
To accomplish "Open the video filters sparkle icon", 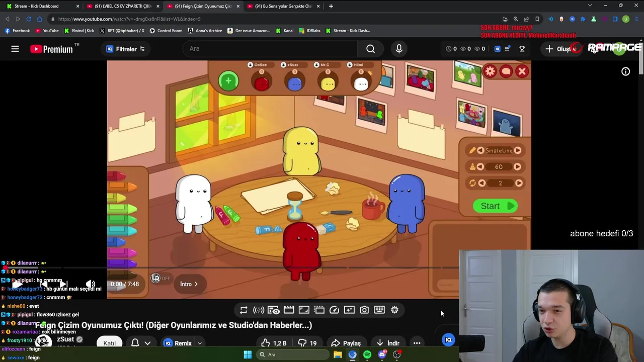I will (349, 310).
